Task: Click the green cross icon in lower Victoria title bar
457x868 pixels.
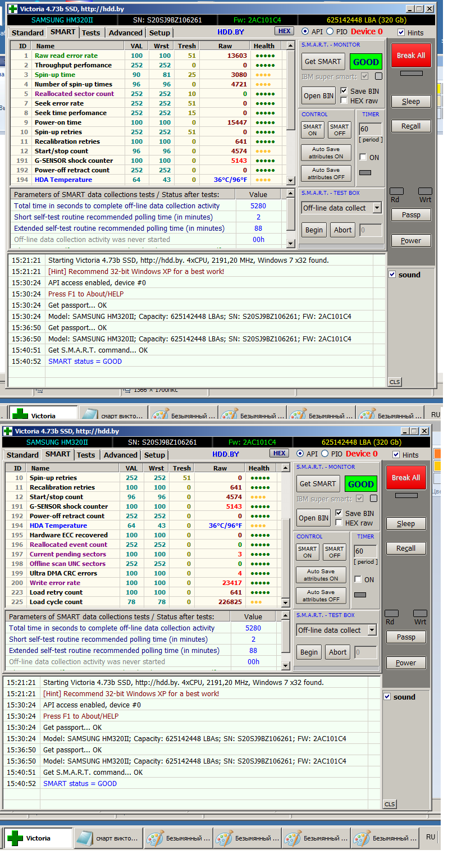Action: point(7,431)
